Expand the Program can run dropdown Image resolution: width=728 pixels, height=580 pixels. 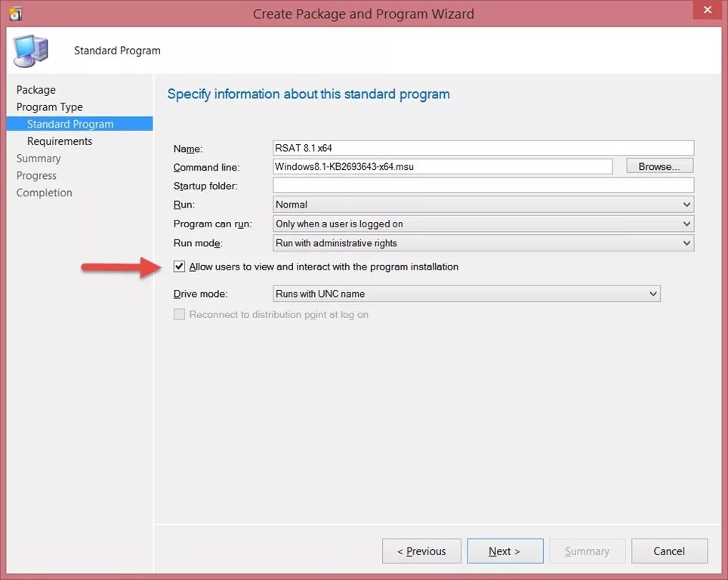point(483,224)
